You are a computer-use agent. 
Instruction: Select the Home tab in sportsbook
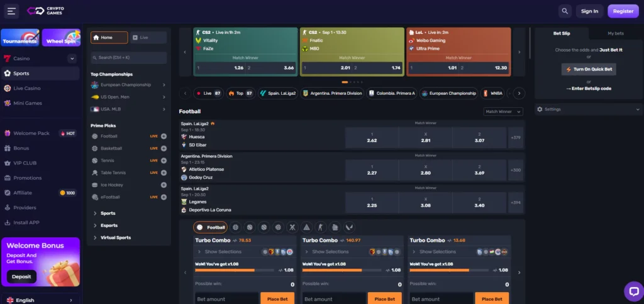pyautogui.click(x=109, y=37)
